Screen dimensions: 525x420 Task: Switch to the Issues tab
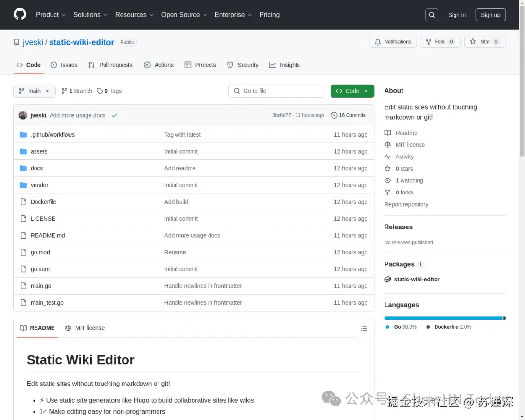[64, 65]
